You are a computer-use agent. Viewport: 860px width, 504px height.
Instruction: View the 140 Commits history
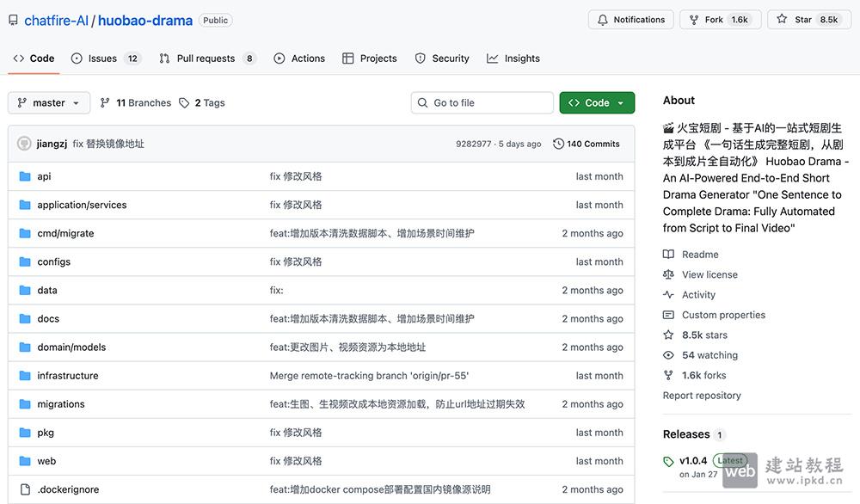click(587, 144)
